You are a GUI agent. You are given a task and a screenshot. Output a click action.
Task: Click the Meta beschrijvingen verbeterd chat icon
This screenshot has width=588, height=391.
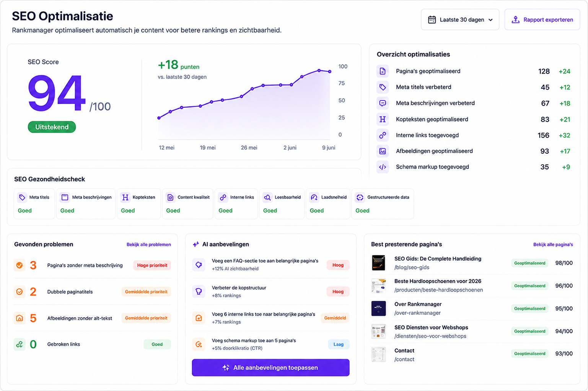383,103
